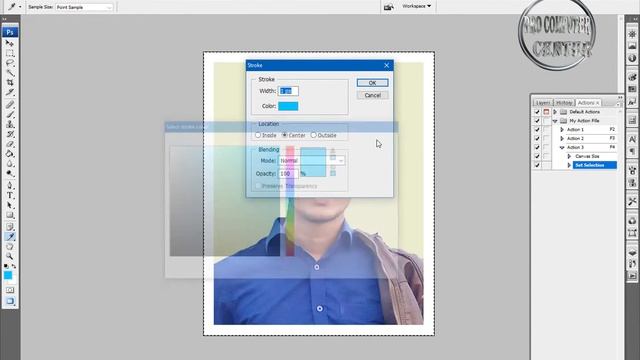Select the Rectangle shape tool
Image resolution: width=640 pixels, height=360 pixels.
[10, 215]
